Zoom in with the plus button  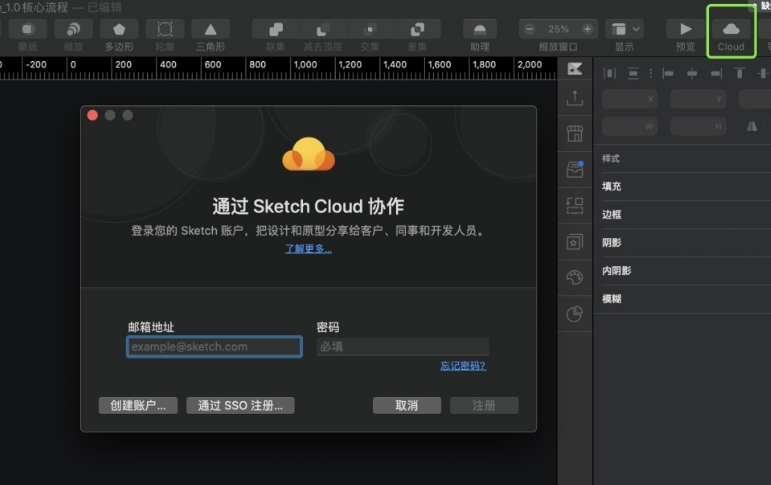(587, 29)
